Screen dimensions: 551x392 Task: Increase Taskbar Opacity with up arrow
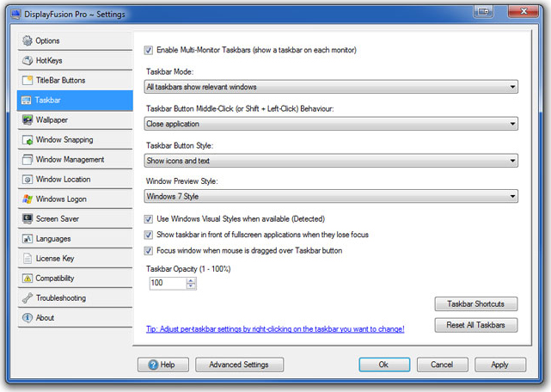[x=191, y=280]
